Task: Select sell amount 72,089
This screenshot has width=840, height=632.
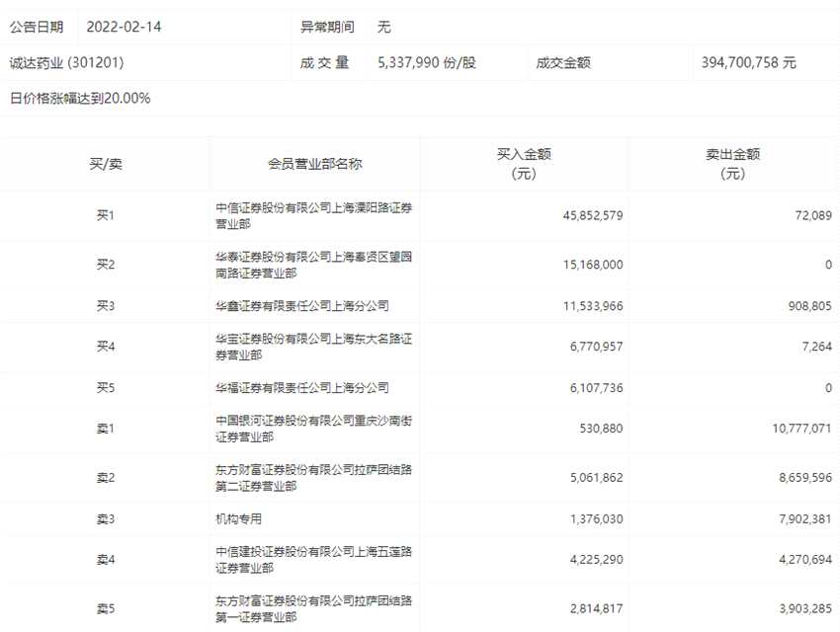Action: pyautogui.click(x=813, y=215)
